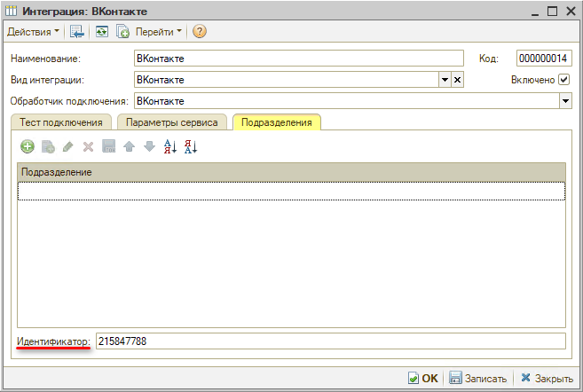
Task: Click the window icon in title bar
Action: (12, 12)
